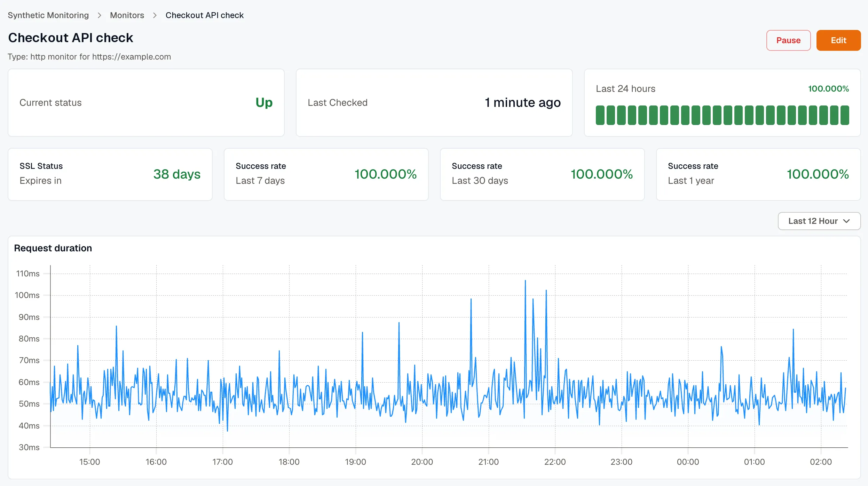This screenshot has width=868, height=486.
Task: Open the Monitors breadcrumb link
Action: 127,15
